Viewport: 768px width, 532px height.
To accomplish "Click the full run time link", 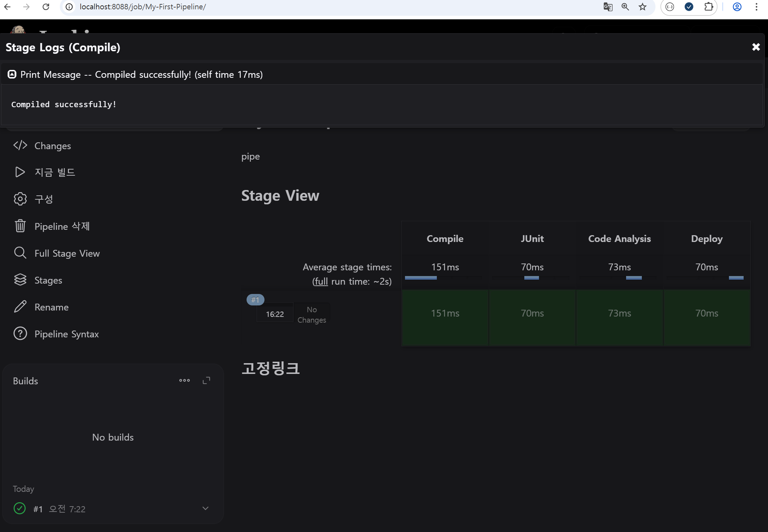I will (x=321, y=281).
